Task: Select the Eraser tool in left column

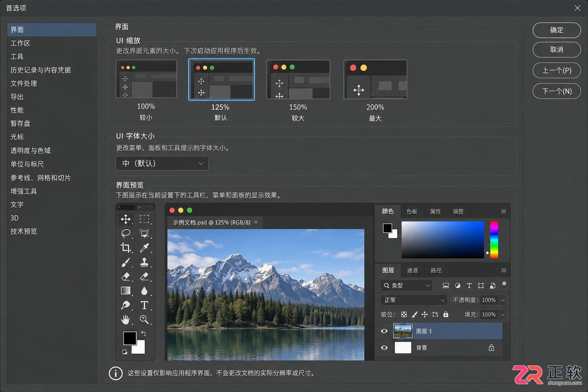Action: [x=126, y=276]
